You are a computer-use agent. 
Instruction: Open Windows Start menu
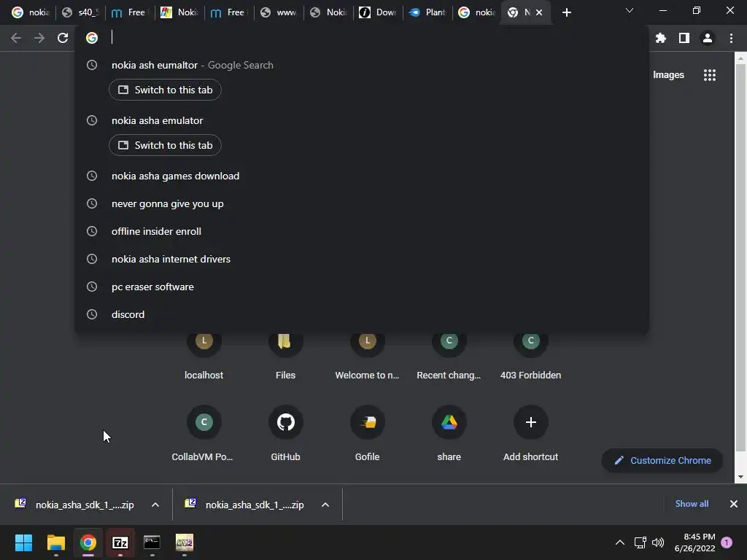(x=23, y=542)
